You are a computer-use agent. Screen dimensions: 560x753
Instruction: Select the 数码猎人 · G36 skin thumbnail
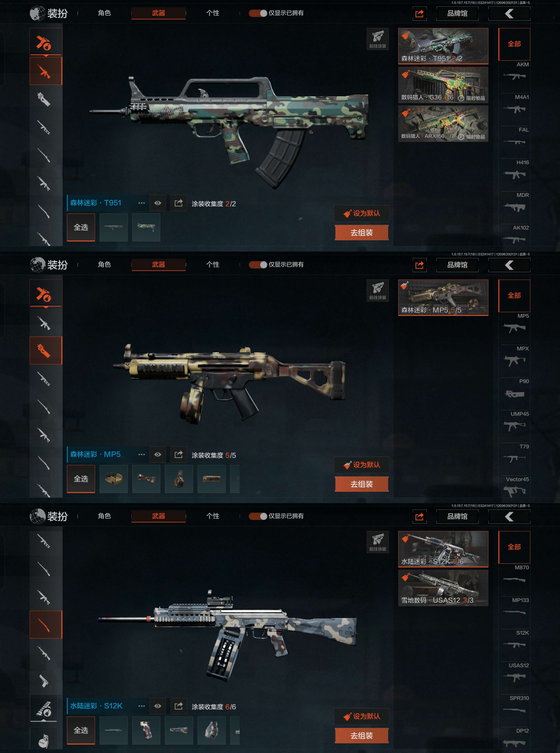point(443,85)
